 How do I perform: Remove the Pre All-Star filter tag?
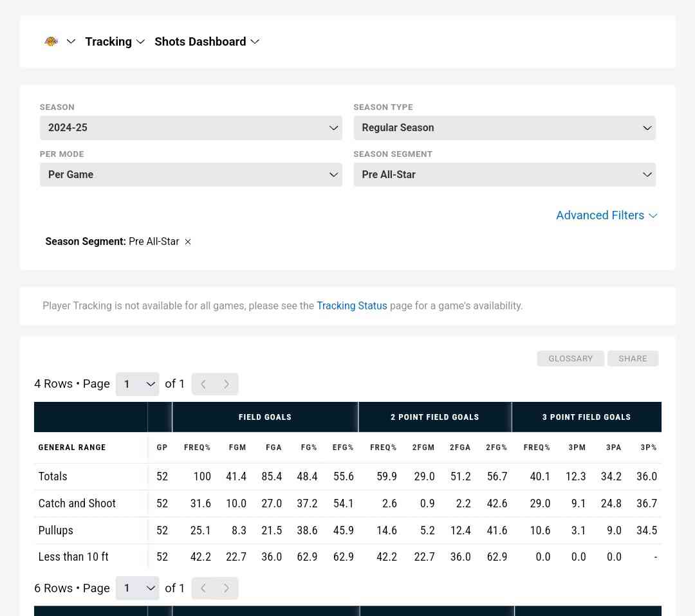[188, 242]
